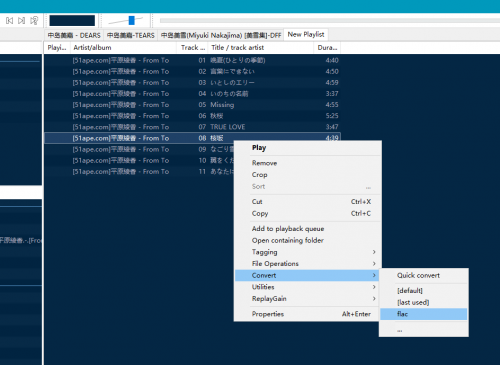Choose Quick convert in the submenu
The image size is (500, 365).
[424, 276]
